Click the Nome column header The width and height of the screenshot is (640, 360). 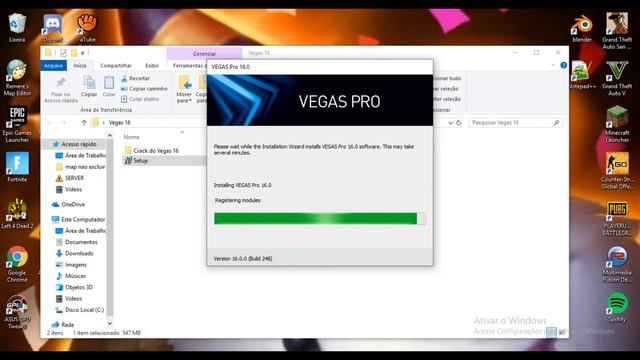(131, 137)
